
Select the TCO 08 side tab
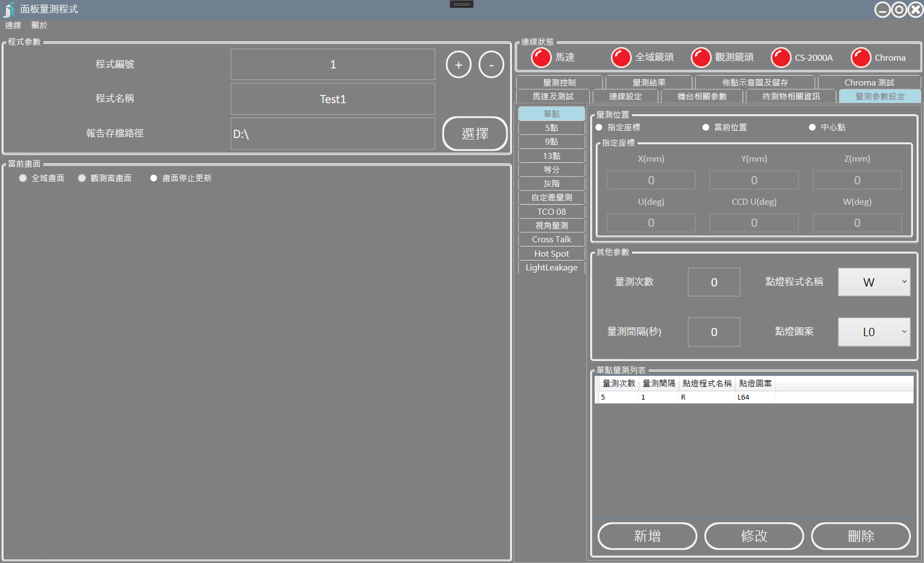(552, 211)
